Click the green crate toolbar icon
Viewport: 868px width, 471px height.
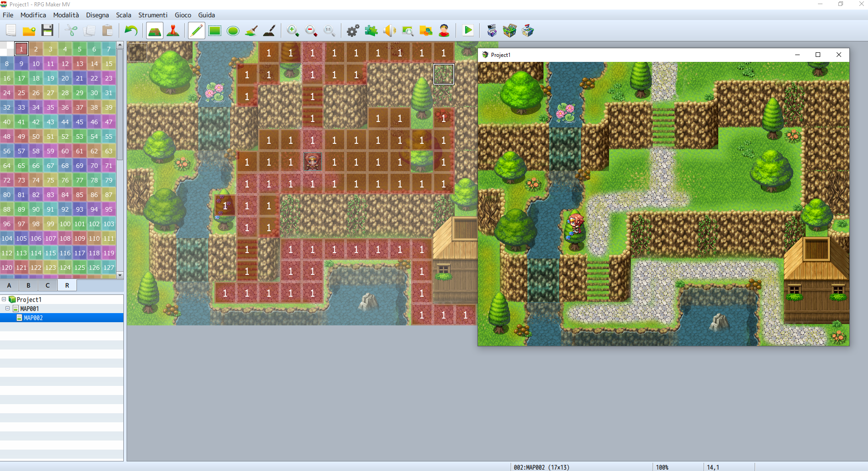tap(510, 30)
